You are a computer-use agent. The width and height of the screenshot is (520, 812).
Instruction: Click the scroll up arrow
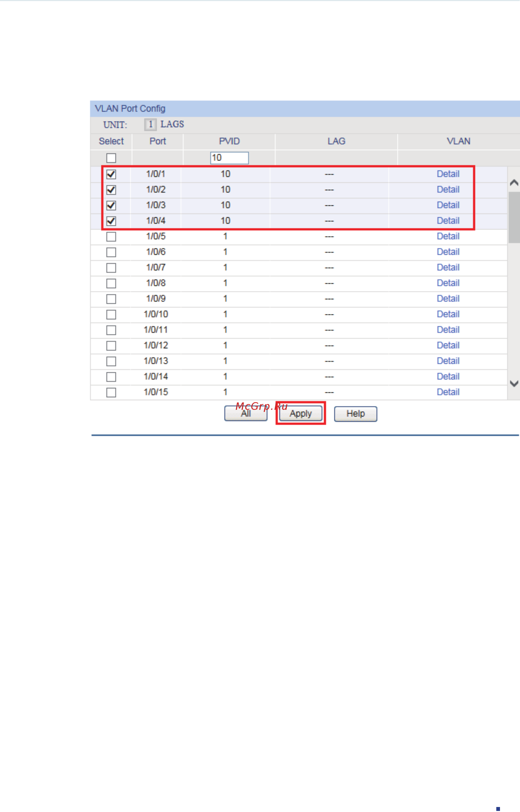point(514,183)
